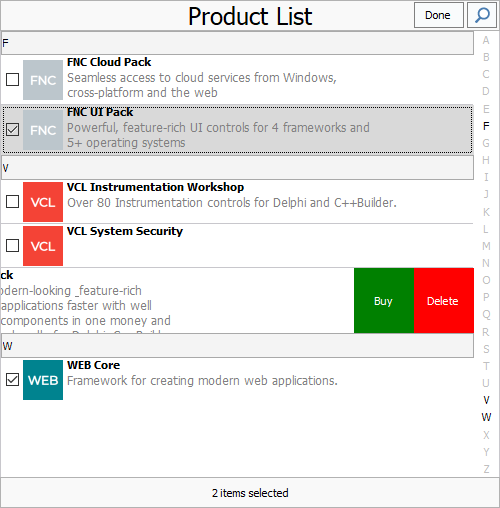Screen dimensions: 500x508
Task: Jump to letter F in index
Action: click(486, 126)
